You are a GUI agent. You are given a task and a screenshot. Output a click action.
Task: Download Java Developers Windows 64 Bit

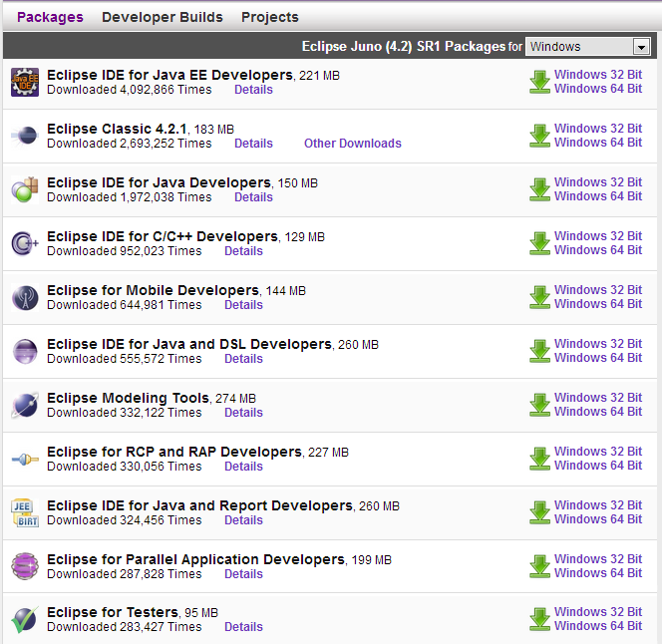598,196
